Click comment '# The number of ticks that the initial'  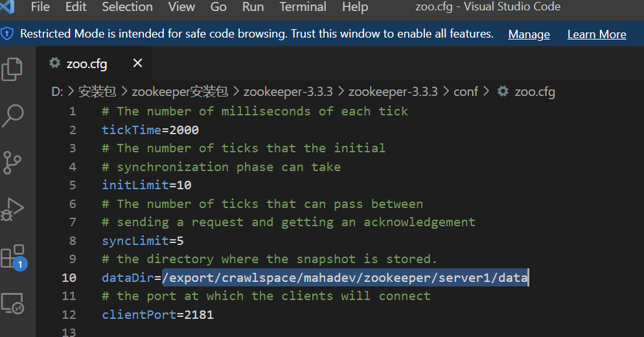244,148
